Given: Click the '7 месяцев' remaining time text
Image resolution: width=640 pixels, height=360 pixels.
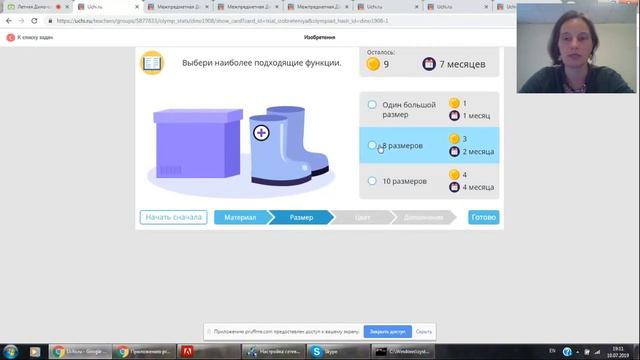Looking at the screenshot, I should (x=462, y=64).
